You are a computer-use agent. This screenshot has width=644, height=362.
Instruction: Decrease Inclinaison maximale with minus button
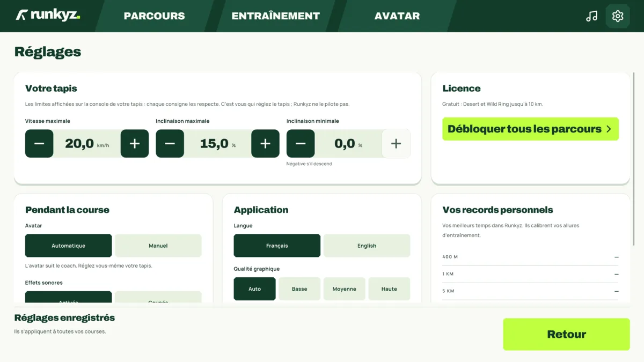coord(170,144)
